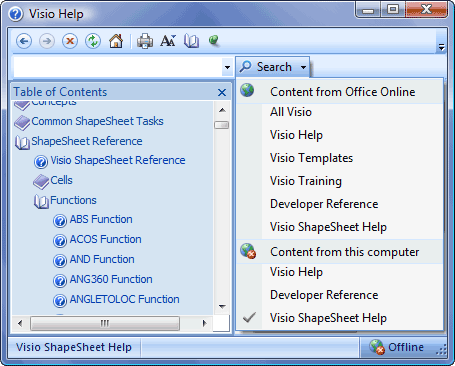Open the Toolbar Options overflow arrow
Screen dimensions: 455x366
[442, 48]
